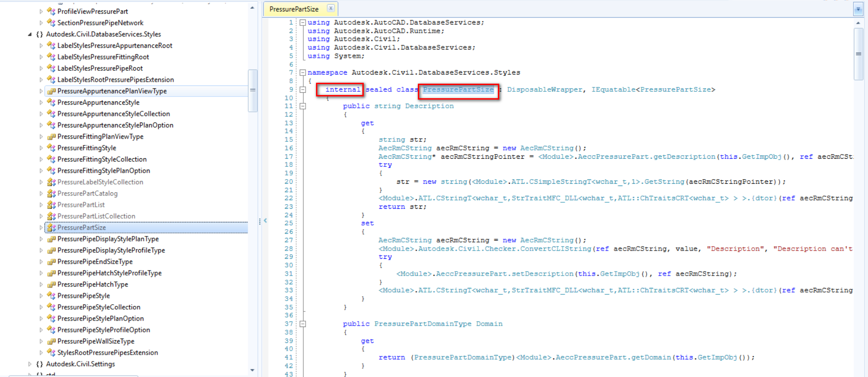The width and height of the screenshot is (868, 377).
Task: Click the PressurePartCatalog internal class icon
Action: [51, 193]
